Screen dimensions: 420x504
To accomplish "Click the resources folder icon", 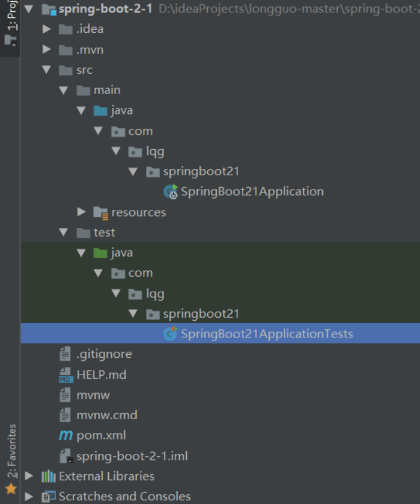I will (x=101, y=213).
